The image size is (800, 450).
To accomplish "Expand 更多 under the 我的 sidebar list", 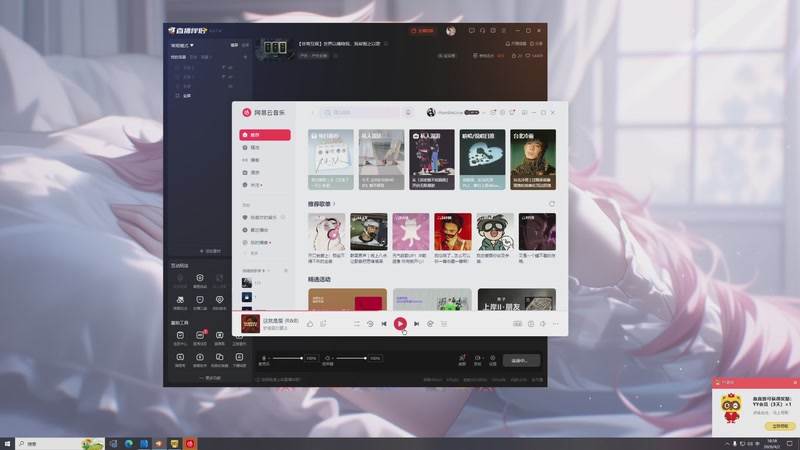I will click(252, 253).
